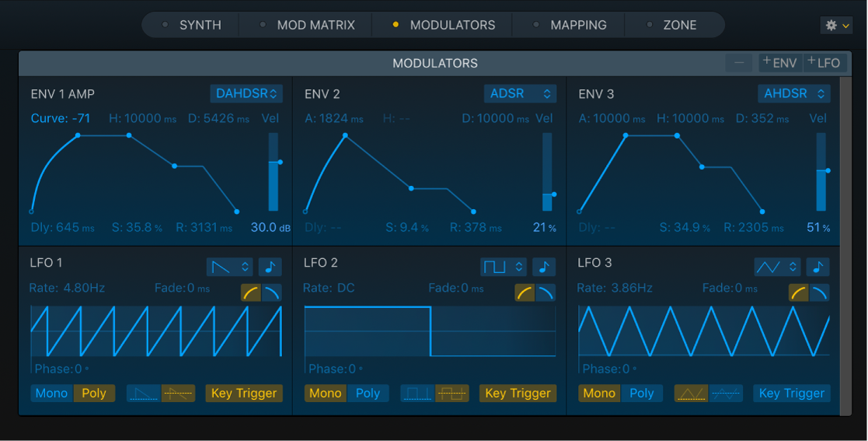Click ENV 2 release value 378 ms

tap(476, 228)
